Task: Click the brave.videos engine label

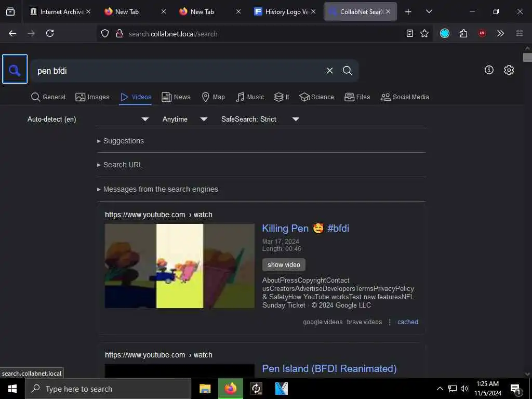Action: point(364,322)
